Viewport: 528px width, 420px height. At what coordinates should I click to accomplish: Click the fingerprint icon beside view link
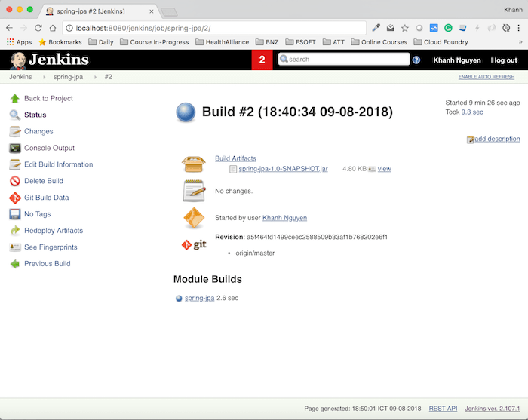(372, 169)
